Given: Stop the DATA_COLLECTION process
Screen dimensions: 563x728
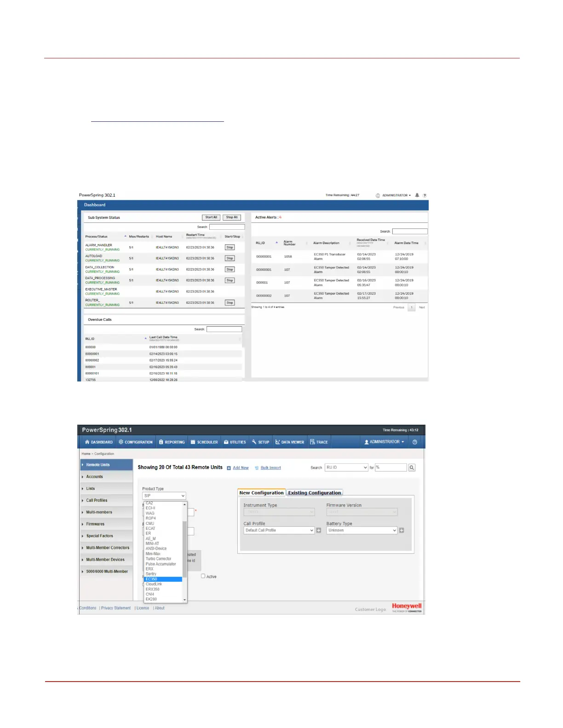Looking at the screenshot, I should coord(230,269).
